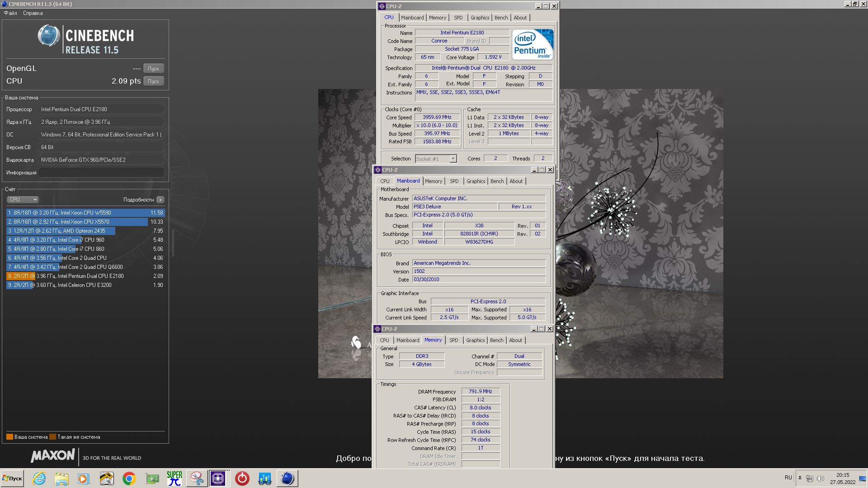868x488 pixels.
Task: Open the Файл menu
Action: point(10,13)
